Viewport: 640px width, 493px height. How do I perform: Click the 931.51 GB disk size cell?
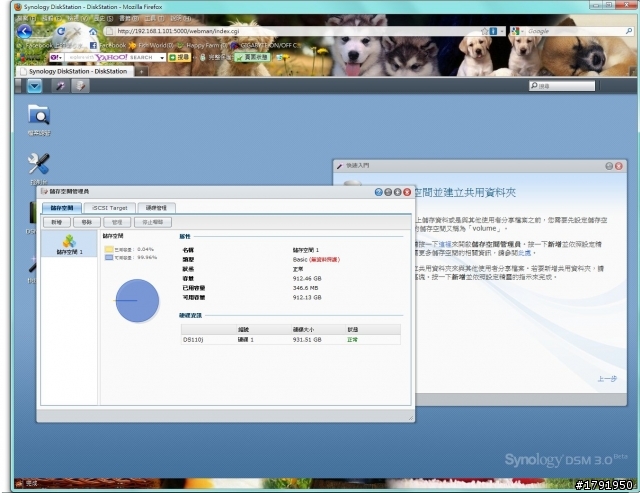307,340
